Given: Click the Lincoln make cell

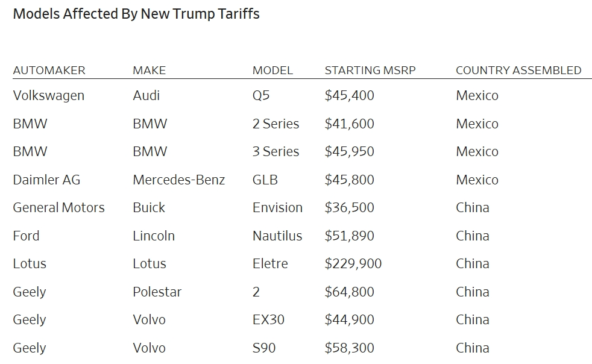Looking at the screenshot, I should click(154, 236).
